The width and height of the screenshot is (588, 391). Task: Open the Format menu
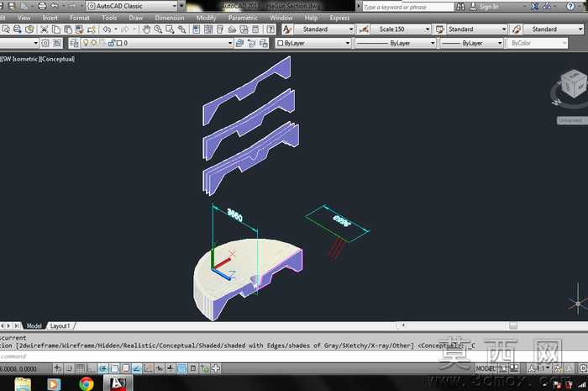80,18
